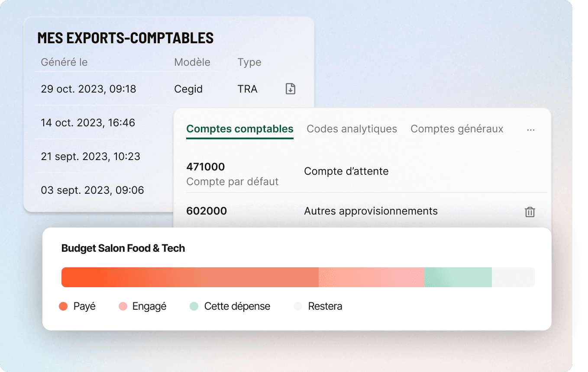Toggle the Engagé category in budget legend

143,306
